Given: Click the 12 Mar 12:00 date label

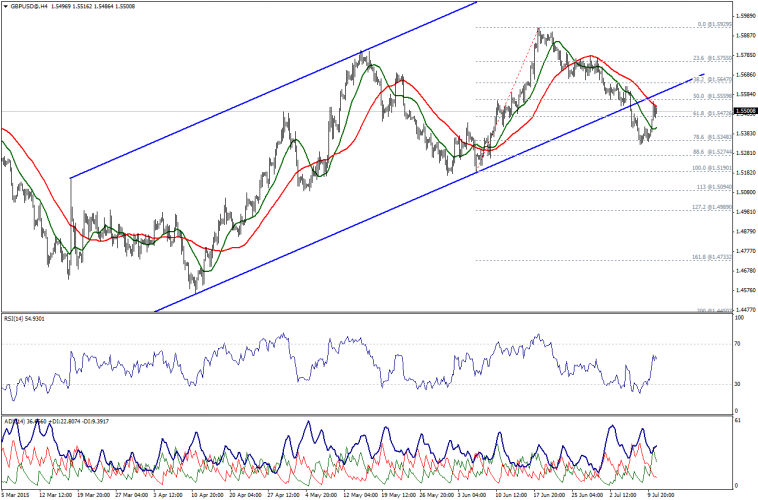Looking at the screenshot, I should 56,495.
